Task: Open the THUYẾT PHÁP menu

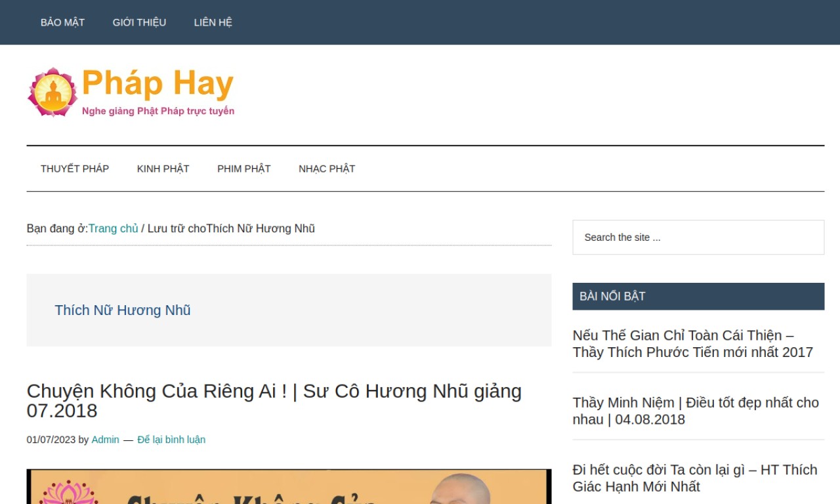Action: (x=75, y=169)
